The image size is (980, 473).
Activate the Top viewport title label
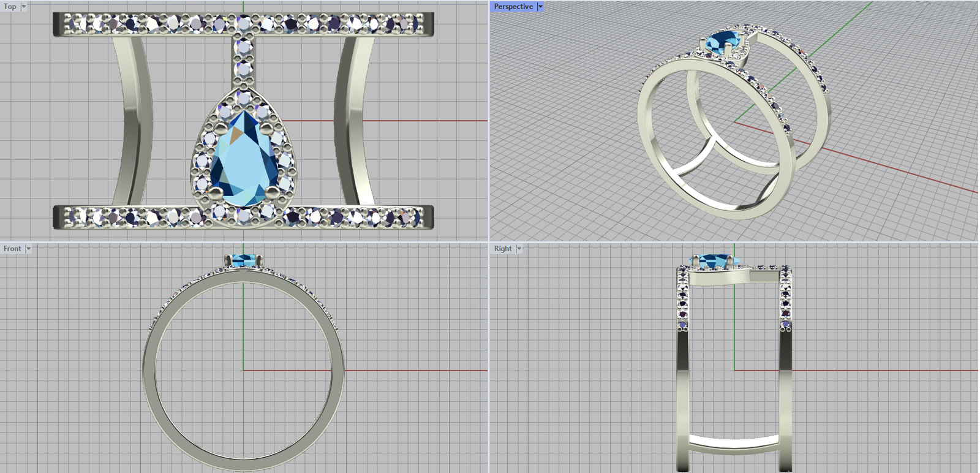tap(10, 7)
